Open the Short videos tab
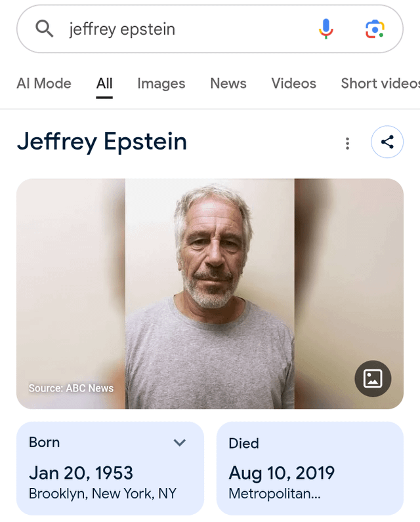 click(x=379, y=83)
